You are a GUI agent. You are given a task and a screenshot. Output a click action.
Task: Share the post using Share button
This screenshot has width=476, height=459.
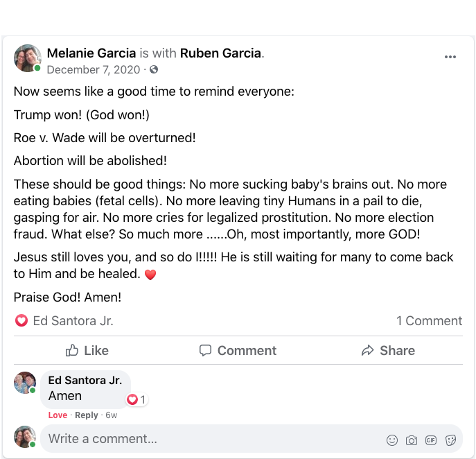[x=388, y=351]
